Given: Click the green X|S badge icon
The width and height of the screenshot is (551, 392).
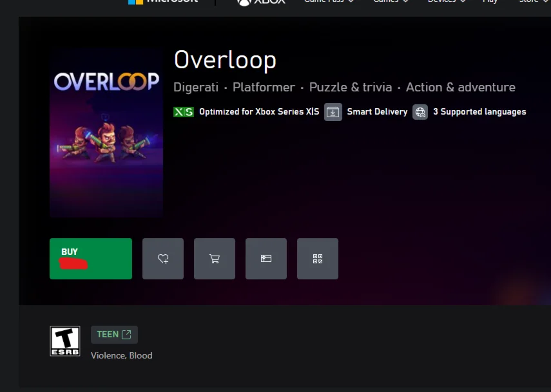Looking at the screenshot, I should click(x=184, y=112).
